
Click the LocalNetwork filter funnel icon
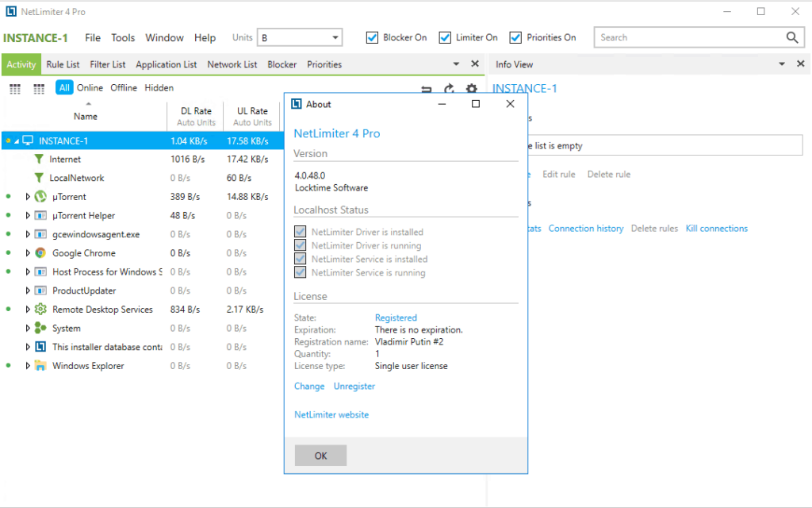[x=39, y=178]
